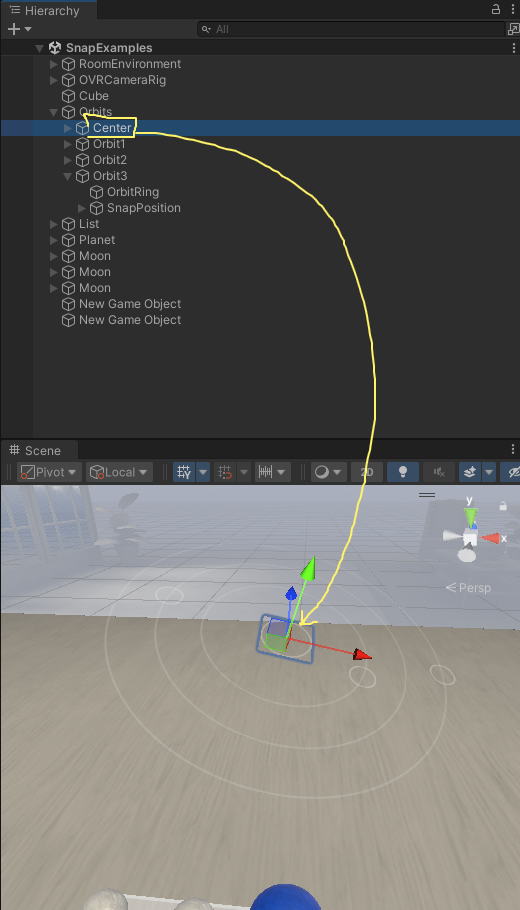Click the Unity scene icon beside SnapExamples
The width and height of the screenshot is (520, 910).
(55, 48)
